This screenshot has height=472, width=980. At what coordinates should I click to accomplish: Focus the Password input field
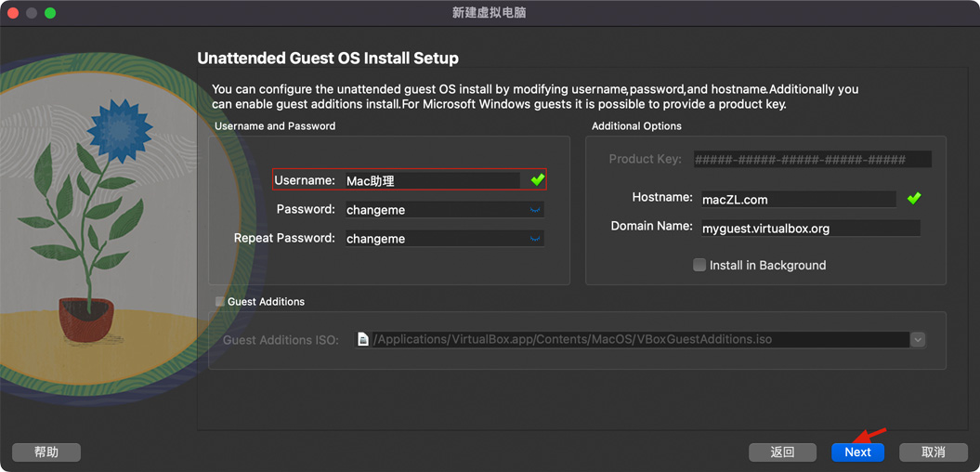432,210
